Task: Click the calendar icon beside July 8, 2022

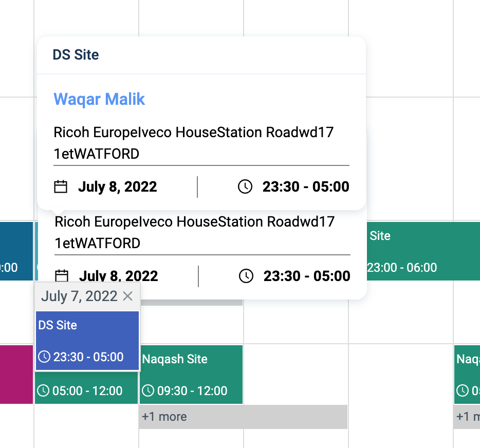Action: [x=60, y=186]
